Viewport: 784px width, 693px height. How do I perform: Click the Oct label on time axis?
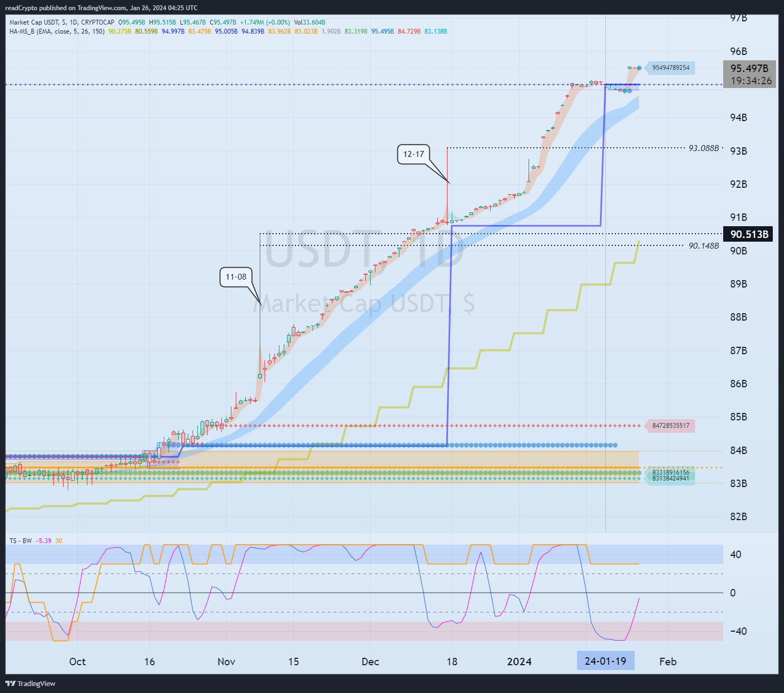click(77, 662)
